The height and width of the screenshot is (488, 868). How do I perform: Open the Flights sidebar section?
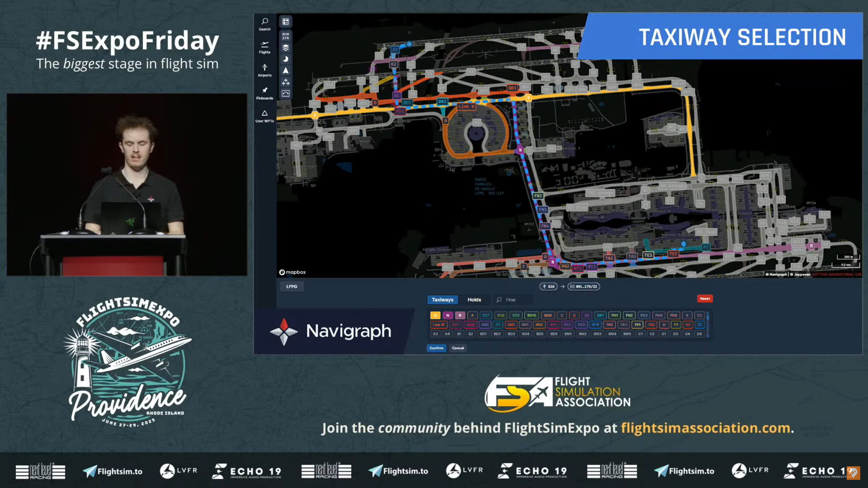264,47
